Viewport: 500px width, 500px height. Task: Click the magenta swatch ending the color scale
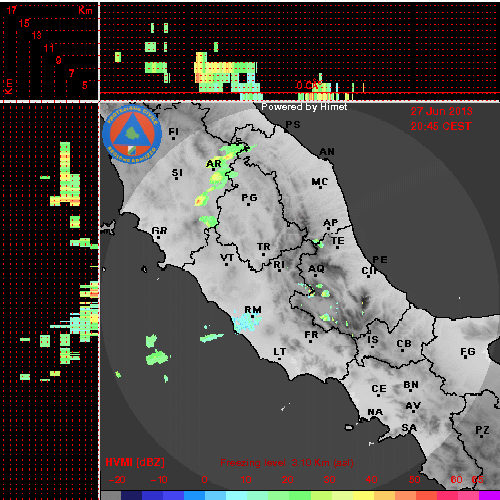tap(489, 495)
